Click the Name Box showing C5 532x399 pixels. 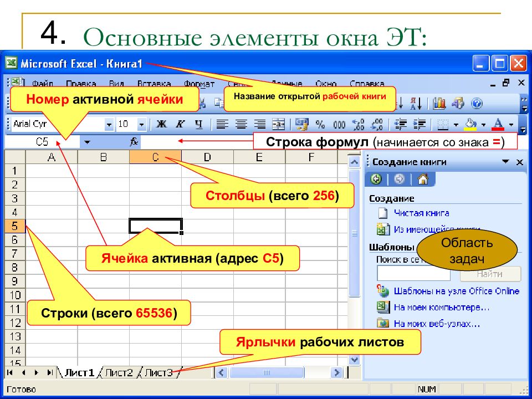(43, 141)
